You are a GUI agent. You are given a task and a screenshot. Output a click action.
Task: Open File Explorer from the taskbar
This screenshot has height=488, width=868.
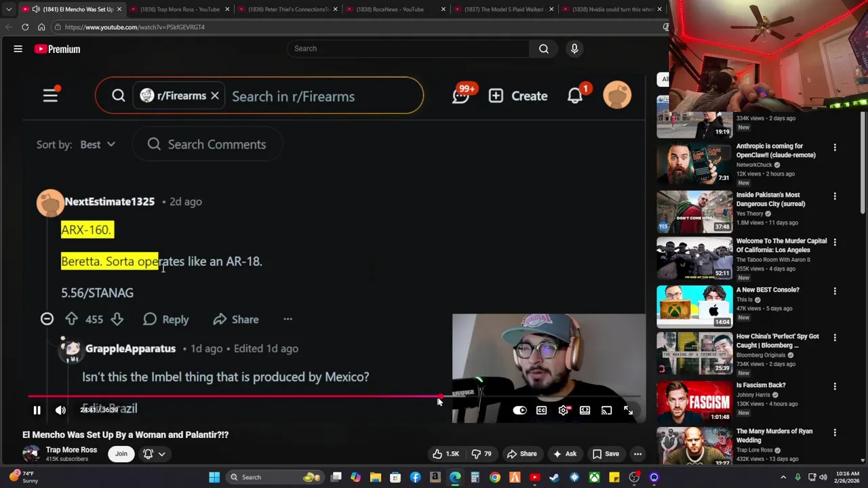(376, 477)
